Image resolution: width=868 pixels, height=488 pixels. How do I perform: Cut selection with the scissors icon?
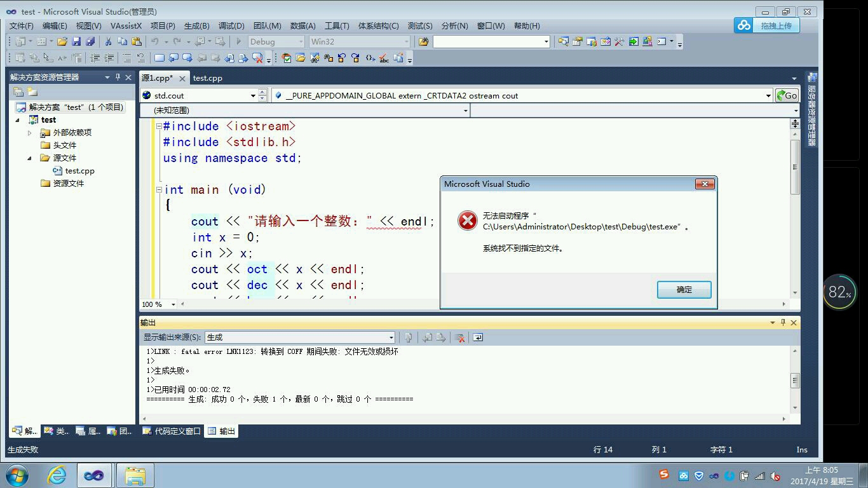pyautogui.click(x=108, y=41)
